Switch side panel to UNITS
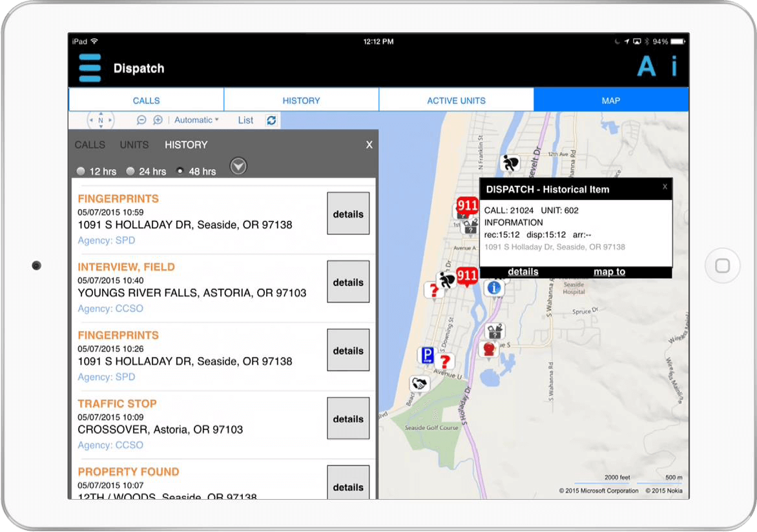 click(134, 145)
